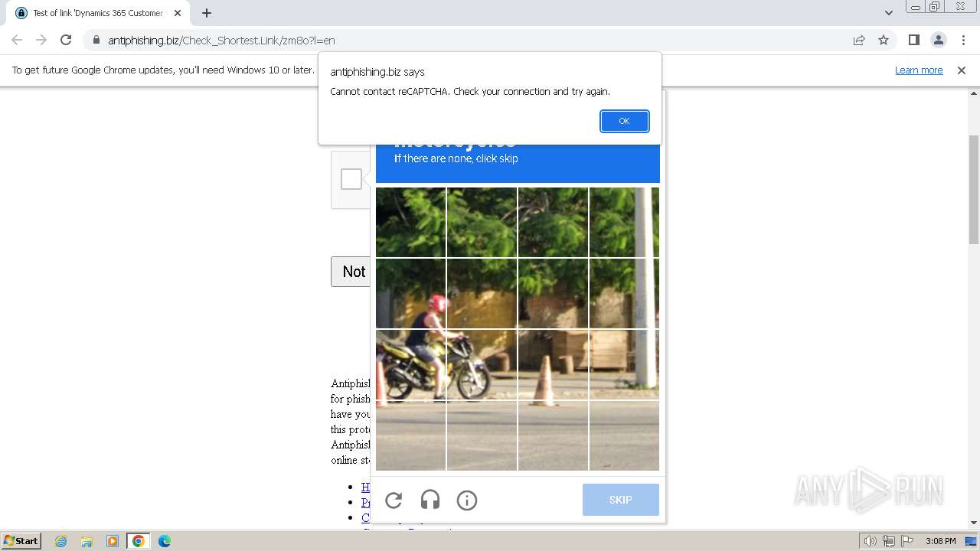
Task: Click page scrollbar up arrow
Action: 974,94
